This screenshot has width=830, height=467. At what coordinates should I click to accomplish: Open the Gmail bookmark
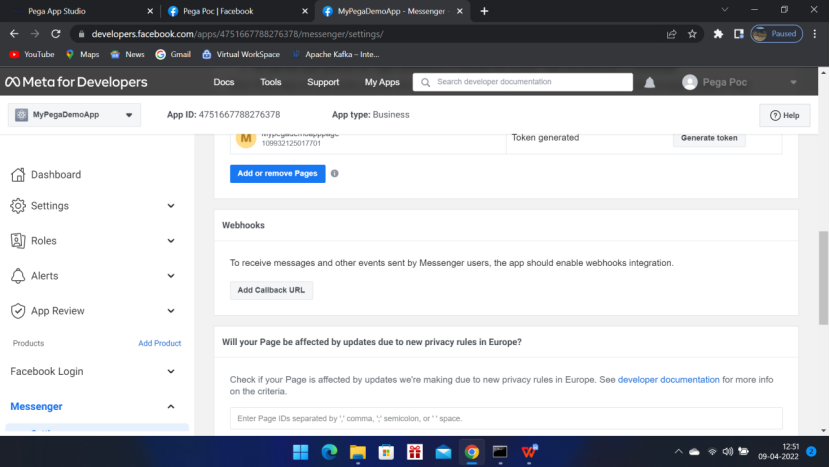[x=173, y=54]
